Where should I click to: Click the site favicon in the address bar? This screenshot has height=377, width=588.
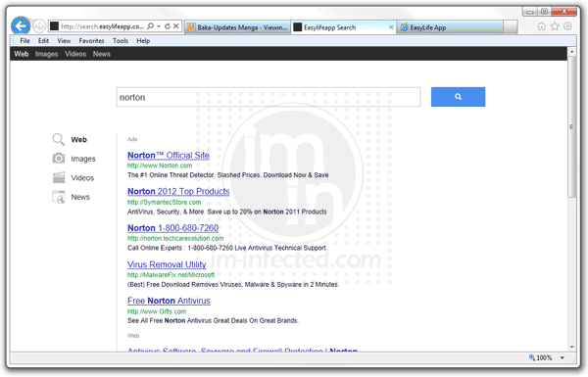54,26
